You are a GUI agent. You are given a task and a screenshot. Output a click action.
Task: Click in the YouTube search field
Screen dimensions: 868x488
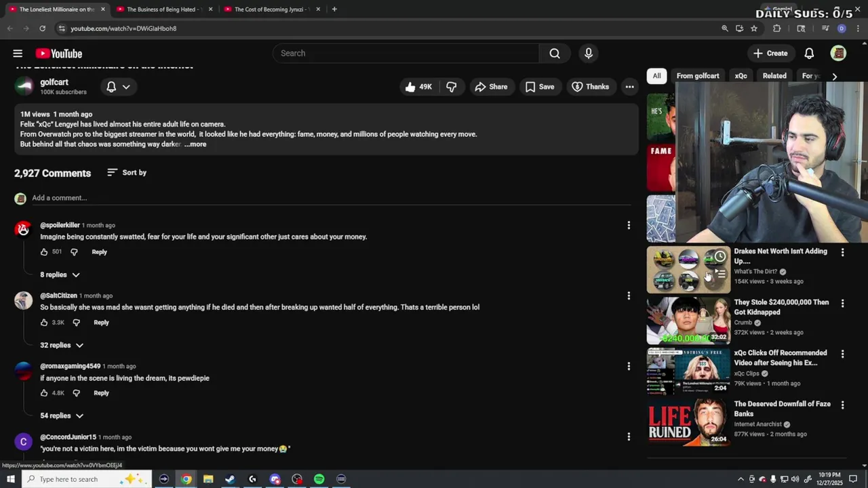click(406, 54)
